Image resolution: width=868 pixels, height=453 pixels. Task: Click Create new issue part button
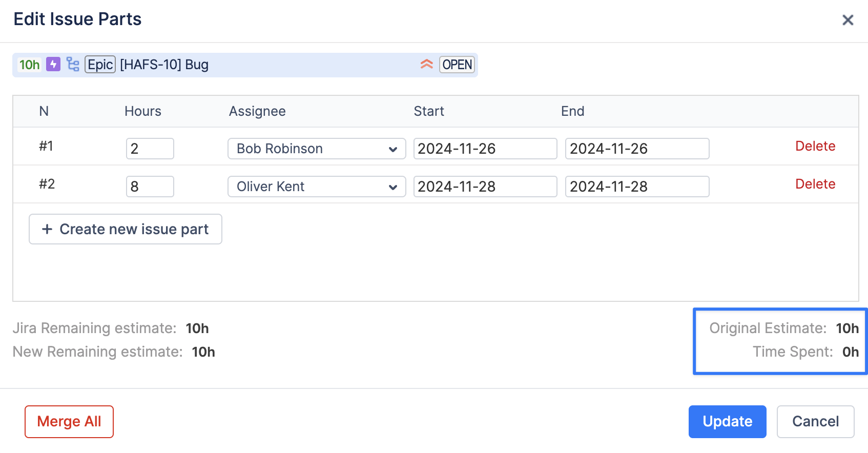coord(126,229)
